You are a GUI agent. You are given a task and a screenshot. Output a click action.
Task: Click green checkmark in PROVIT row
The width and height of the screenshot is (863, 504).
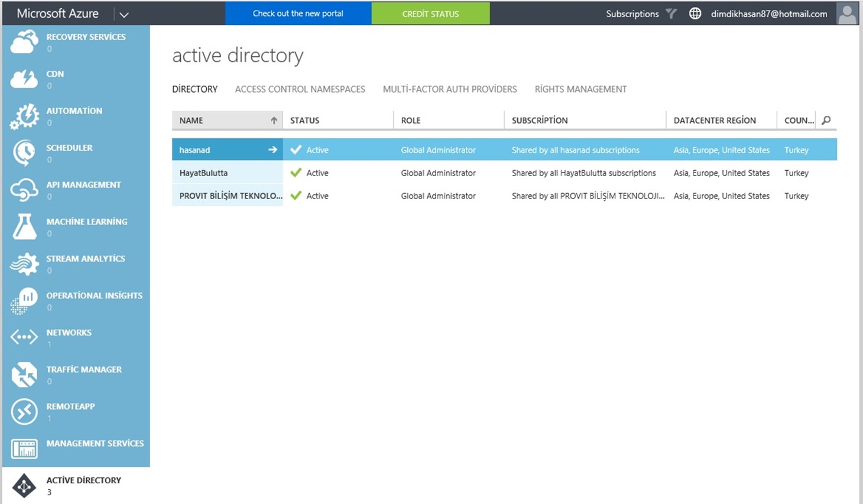tap(296, 196)
